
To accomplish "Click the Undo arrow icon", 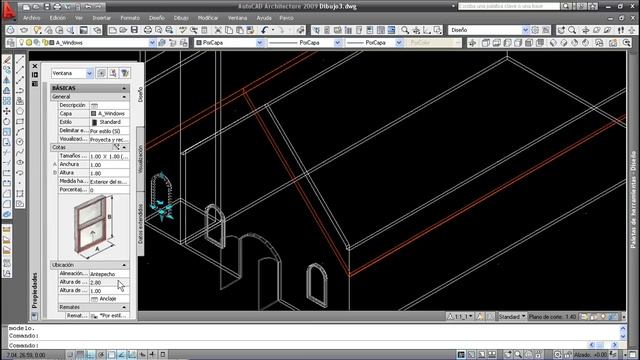I will [x=265, y=30].
